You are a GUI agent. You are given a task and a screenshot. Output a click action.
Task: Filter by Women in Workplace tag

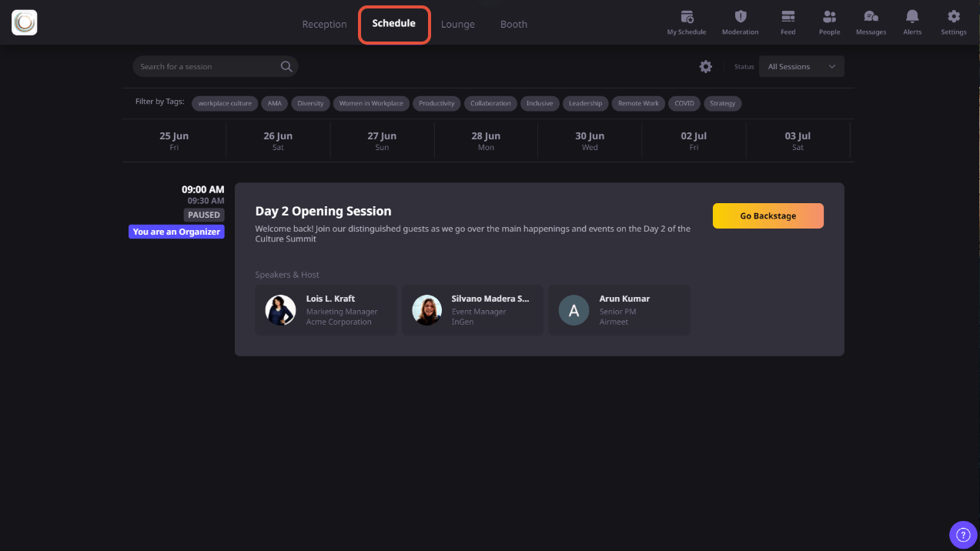[371, 103]
